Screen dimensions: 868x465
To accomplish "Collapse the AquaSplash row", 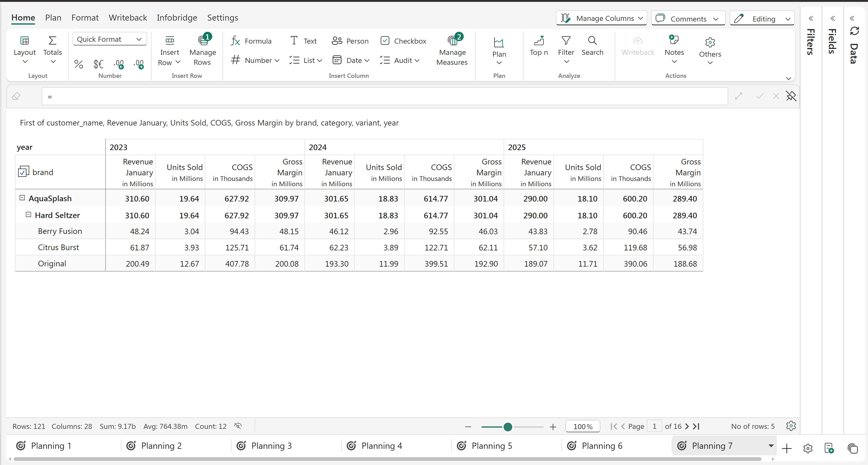I will click(22, 198).
